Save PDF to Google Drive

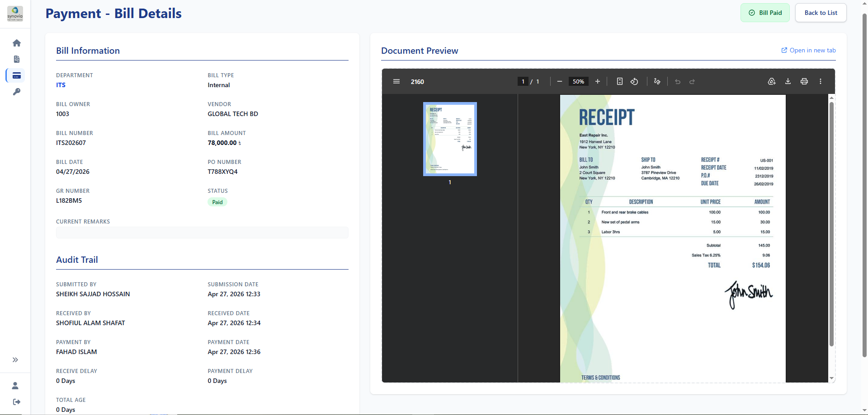772,81
